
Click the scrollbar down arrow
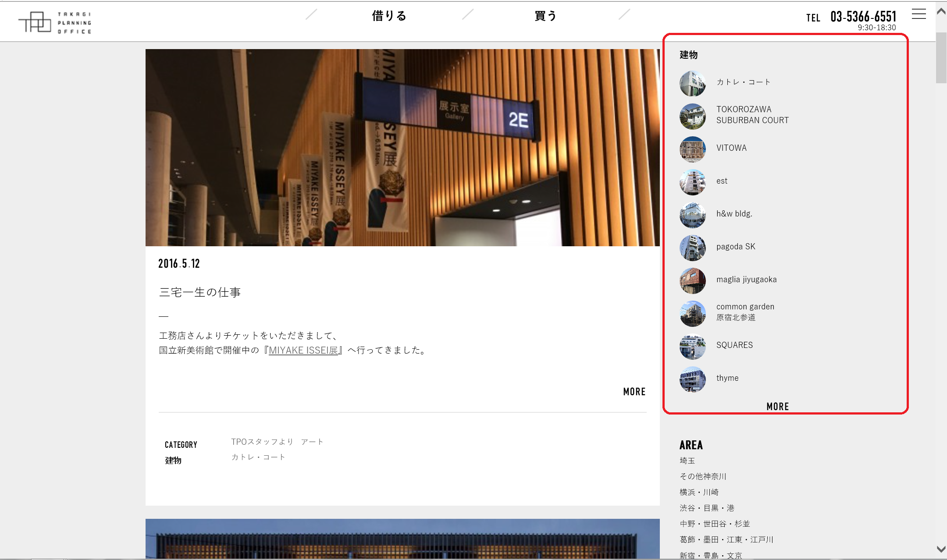tap(941, 549)
